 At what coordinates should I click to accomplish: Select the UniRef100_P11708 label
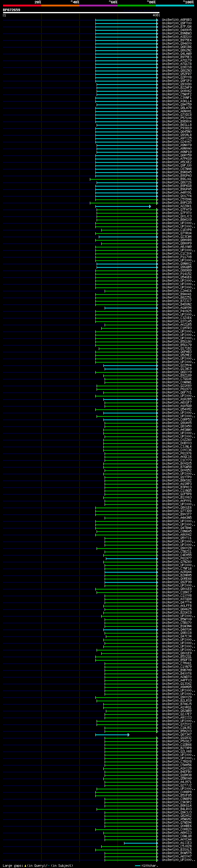tap(177, 257)
